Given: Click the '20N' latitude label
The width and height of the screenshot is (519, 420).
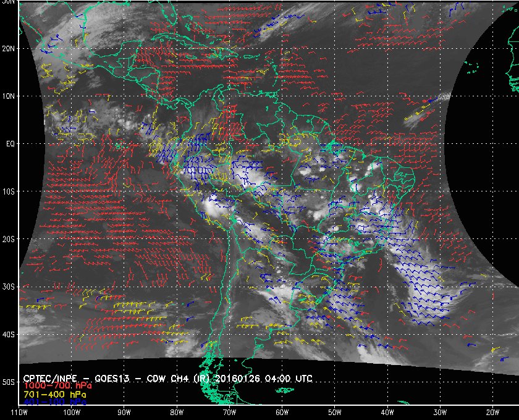Looking at the screenshot, I should [9, 49].
